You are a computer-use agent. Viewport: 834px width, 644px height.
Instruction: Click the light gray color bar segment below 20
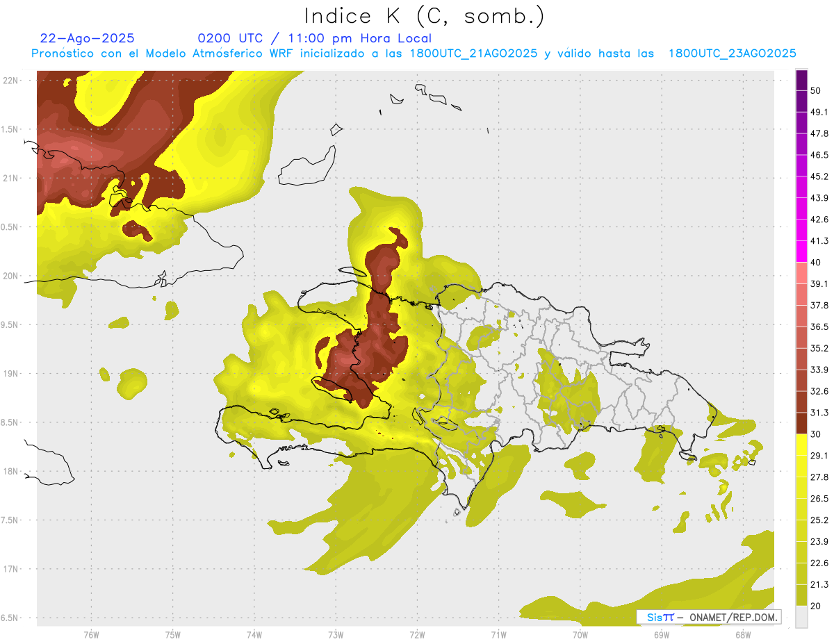[801, 617]
